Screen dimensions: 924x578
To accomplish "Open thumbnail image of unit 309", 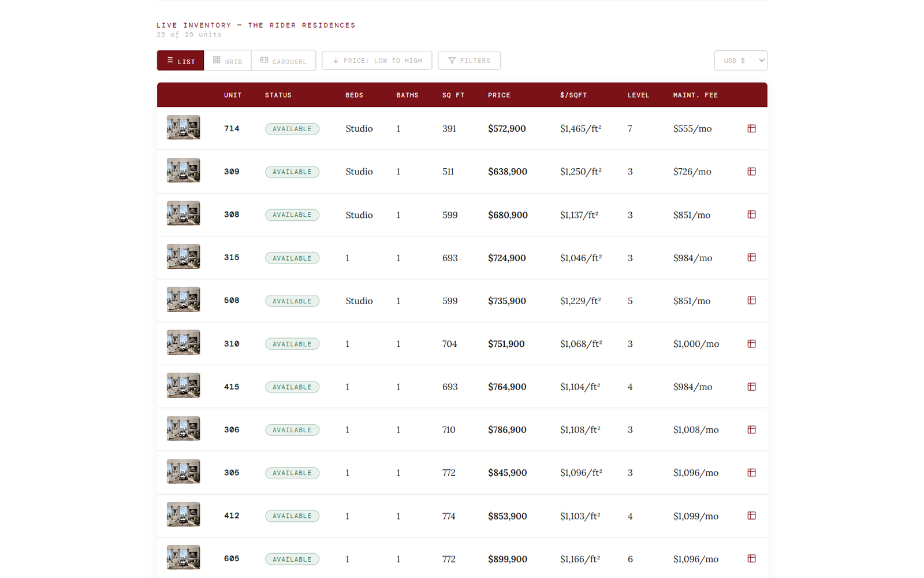I will click(x=184, y=171).
